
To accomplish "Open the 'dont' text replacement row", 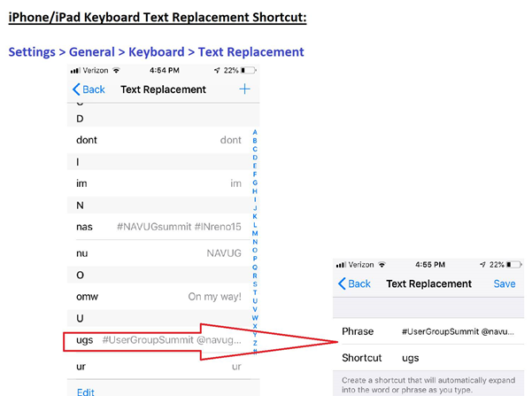I will [158, 140].
